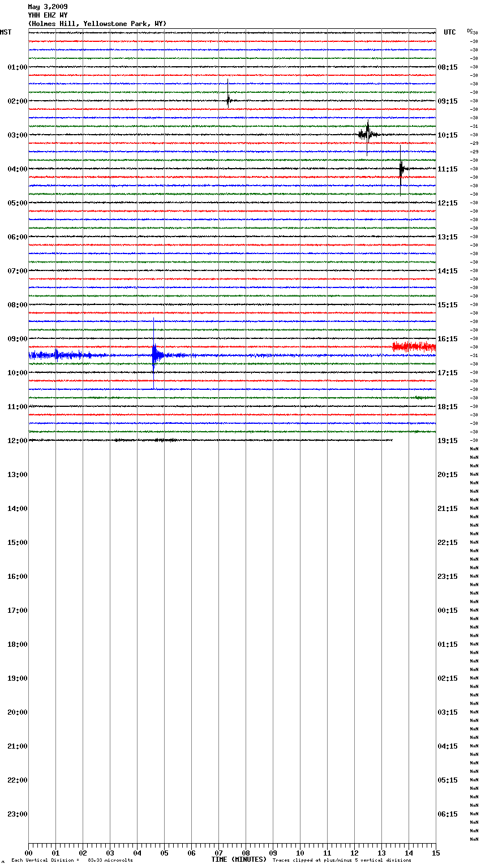Click the bottom axis label for minute 07
Image resolution: width=481 pixels, height=868 pixels.
(x=218, y=853)
